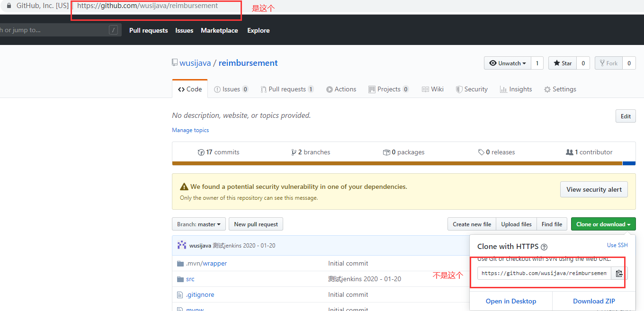Click the Manage topics link
The image size is (644, 311).
point(190,130)
